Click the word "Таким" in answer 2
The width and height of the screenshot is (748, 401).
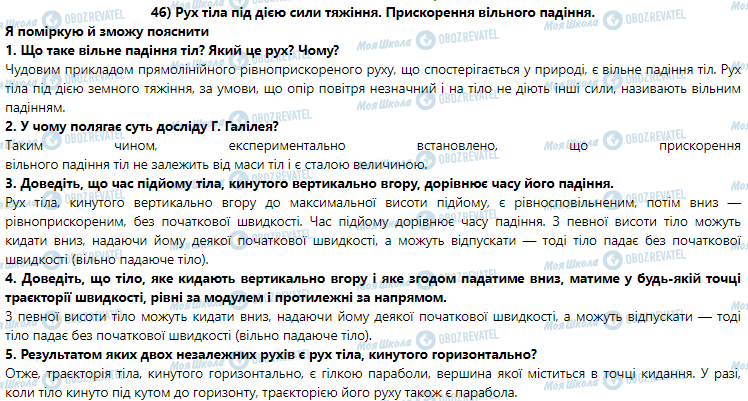[x=25, y=146]
